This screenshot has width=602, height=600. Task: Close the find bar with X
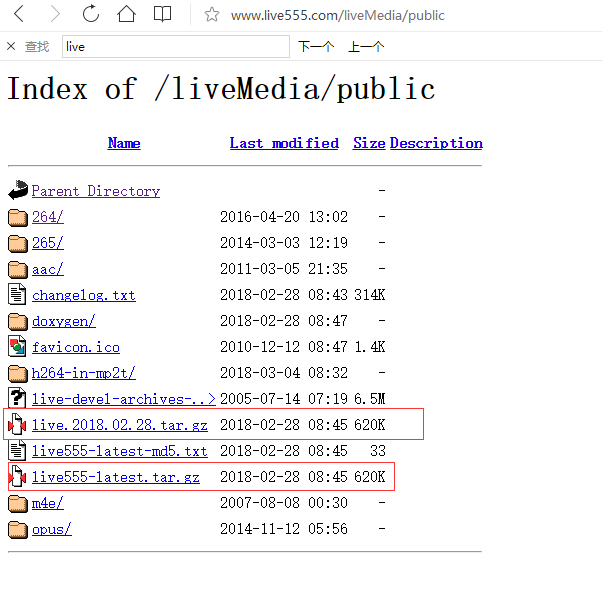(x=11, y=46)
